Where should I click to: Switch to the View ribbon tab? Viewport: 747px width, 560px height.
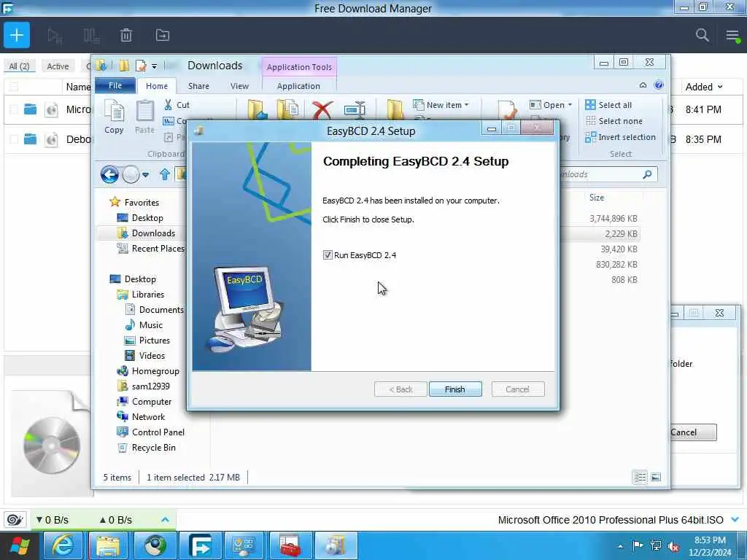pos(239,86)
